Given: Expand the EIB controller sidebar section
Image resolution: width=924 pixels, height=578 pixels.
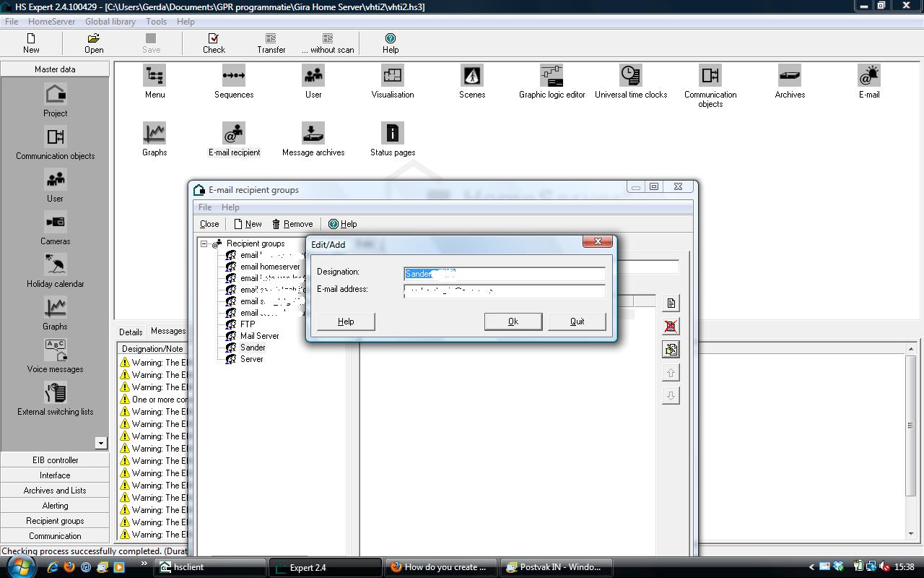Looking at the screenshot, I should pos(55,460).
